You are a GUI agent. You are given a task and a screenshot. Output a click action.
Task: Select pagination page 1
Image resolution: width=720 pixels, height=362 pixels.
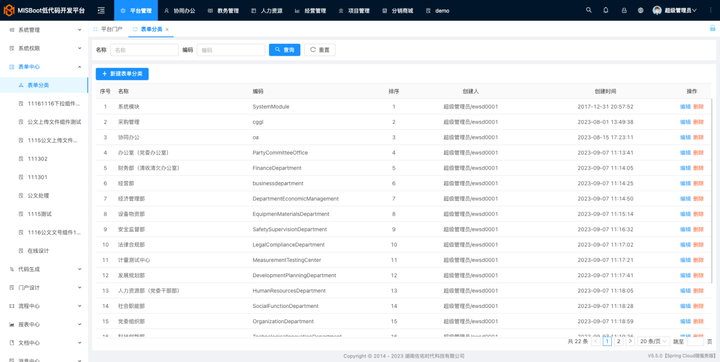tap(607, 341)
